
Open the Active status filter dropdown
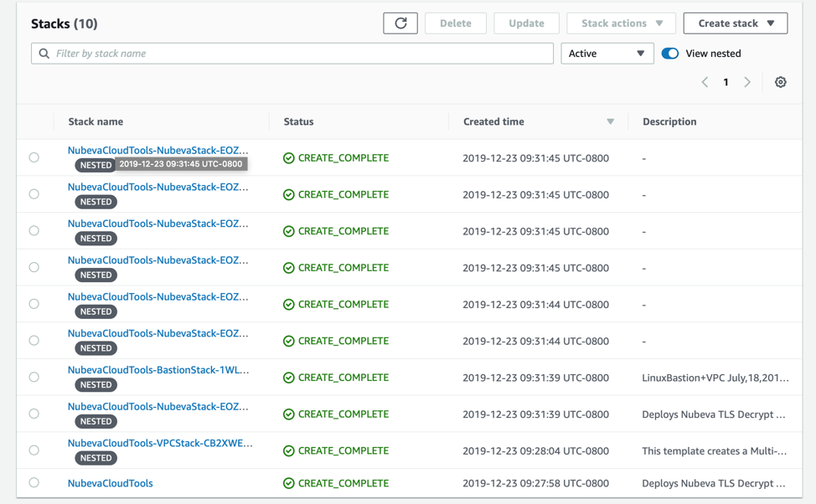click(607, 54)
